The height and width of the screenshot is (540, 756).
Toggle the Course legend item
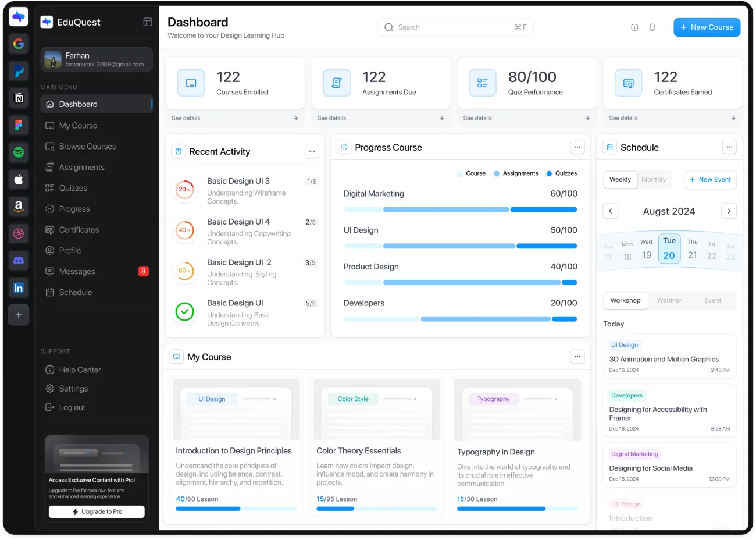coord(471,173)
